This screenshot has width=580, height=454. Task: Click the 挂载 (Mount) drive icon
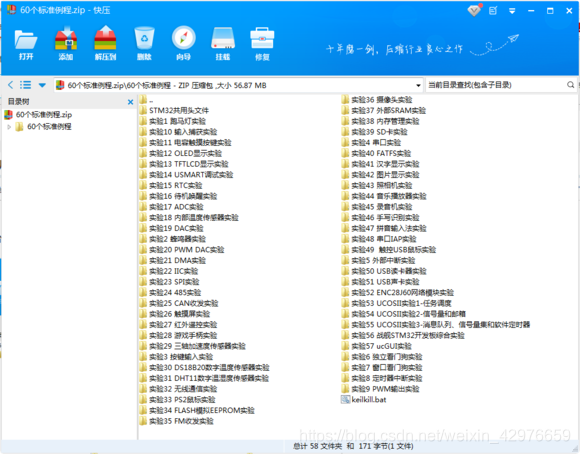point(223,44)
